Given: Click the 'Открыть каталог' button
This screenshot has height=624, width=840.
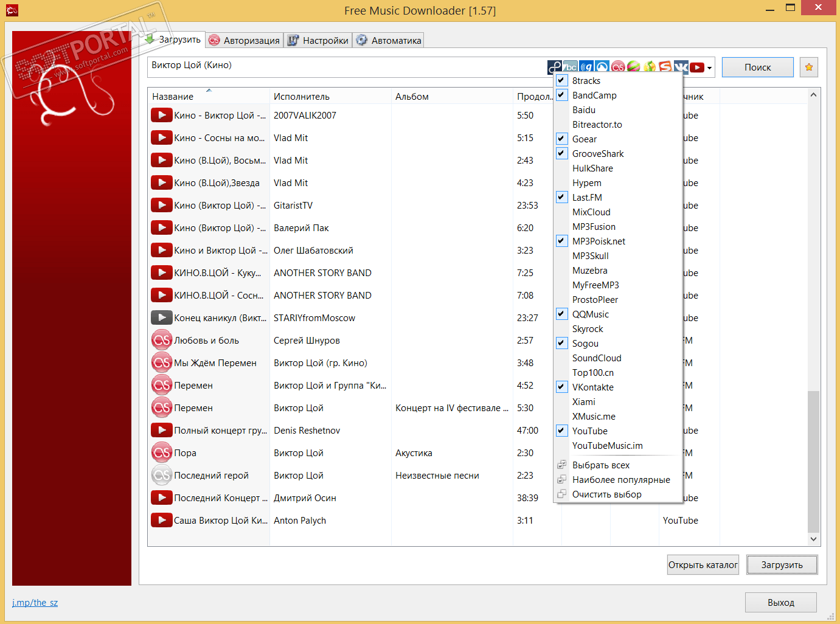Looking at the screenshot, I should (703, 564).
